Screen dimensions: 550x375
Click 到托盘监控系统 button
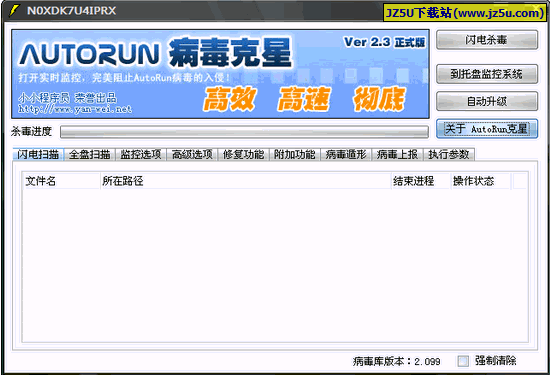tap(487, 74)
